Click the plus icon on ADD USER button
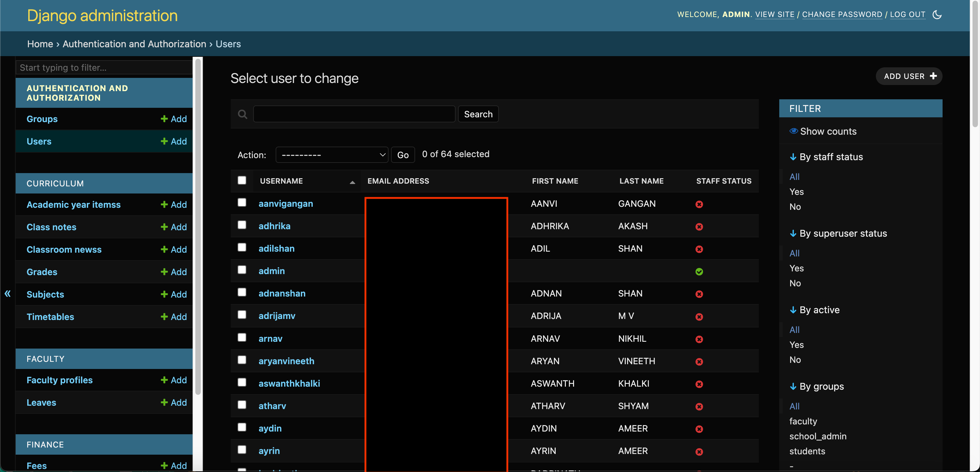Image resolution: width=980 pixels, height=472 pixels. click(933, 76)
